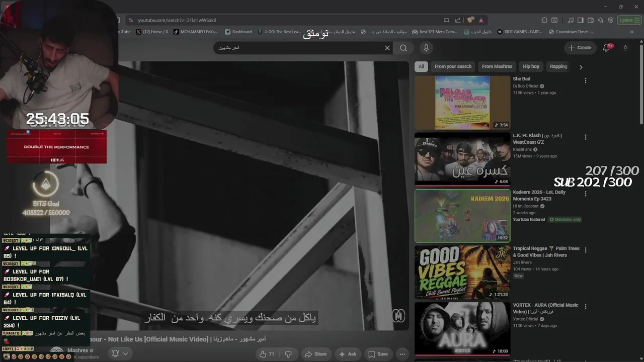Select the From your search chip
Image resolution: width=644 pixels, height=362 pixels.
453,66
